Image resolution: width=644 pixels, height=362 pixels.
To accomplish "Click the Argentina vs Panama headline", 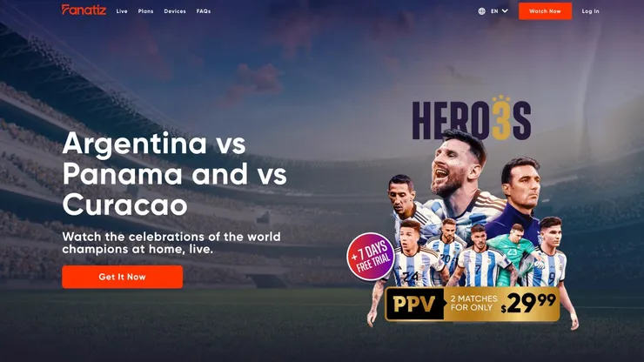I will pos(174,174).
